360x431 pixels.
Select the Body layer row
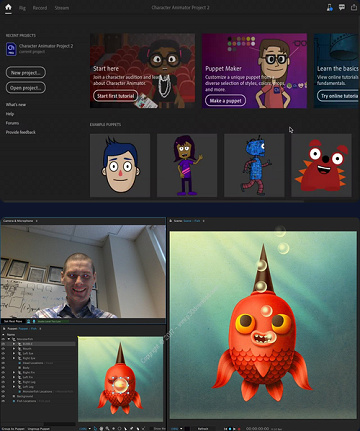click(38, 368)
